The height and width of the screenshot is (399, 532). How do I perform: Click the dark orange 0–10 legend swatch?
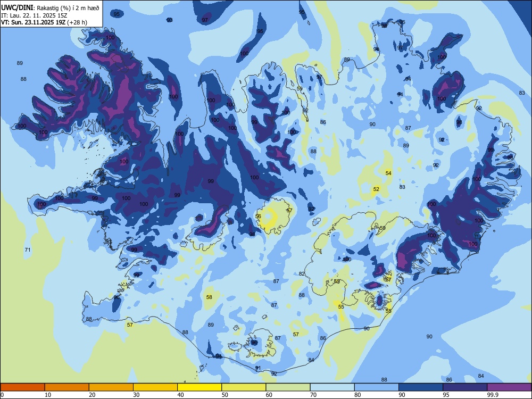click(x=22, y=387)
